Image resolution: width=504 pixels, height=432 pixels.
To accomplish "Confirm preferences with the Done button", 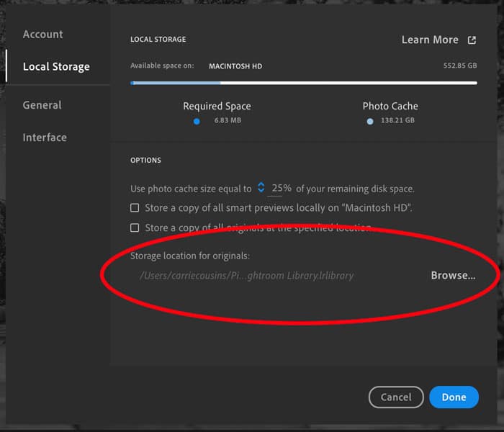I will pos(454,397).
